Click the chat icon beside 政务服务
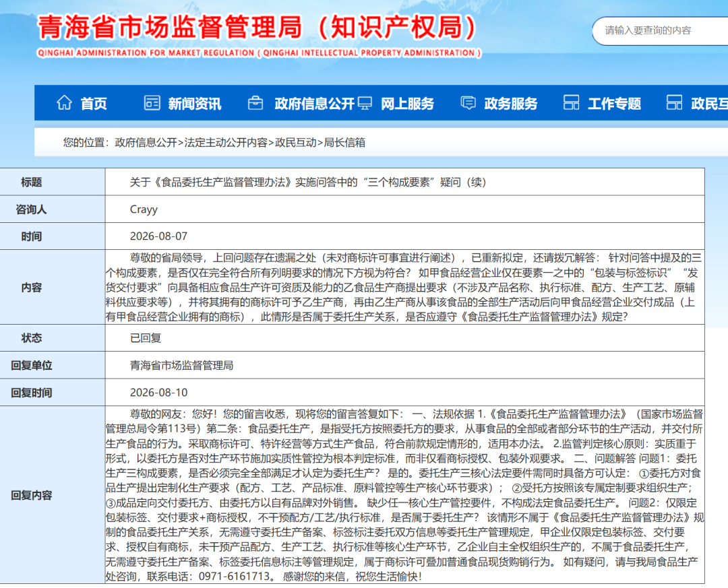This screenshot has height=588, width=728. [x=468, y=102]
